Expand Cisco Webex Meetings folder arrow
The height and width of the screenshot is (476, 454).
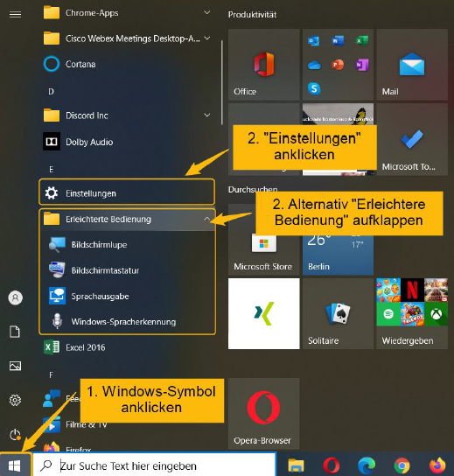pos(207,38)
